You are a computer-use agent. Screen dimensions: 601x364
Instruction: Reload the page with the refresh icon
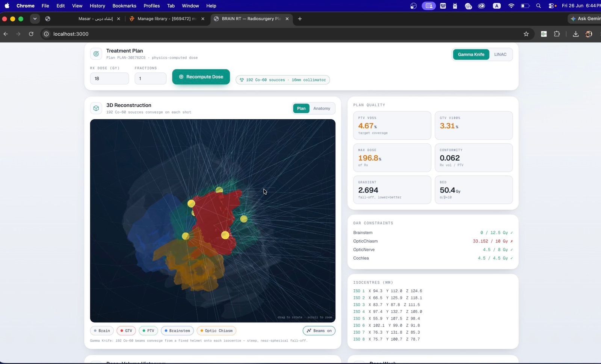[31, 34]
